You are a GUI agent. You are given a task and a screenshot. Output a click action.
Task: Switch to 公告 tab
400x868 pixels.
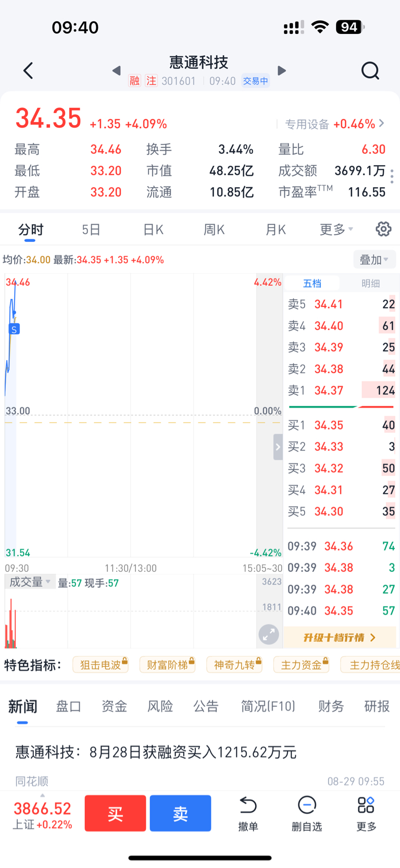pos(206,706)
